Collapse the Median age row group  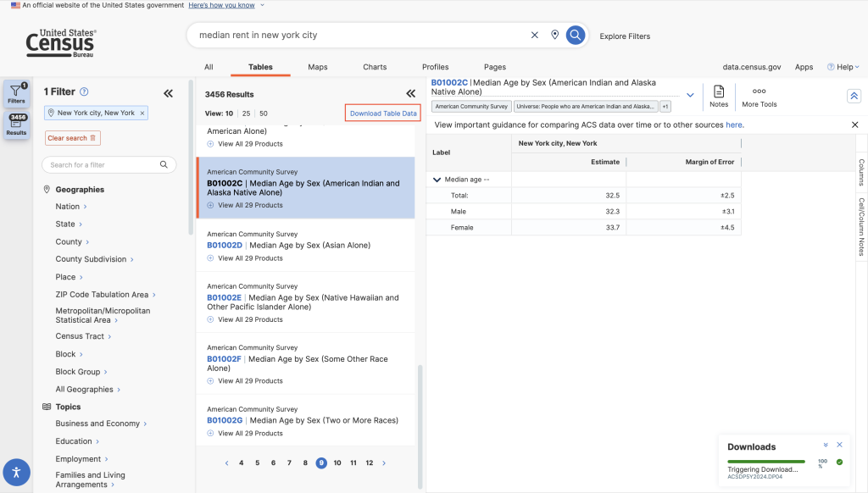tap(437, 180)
